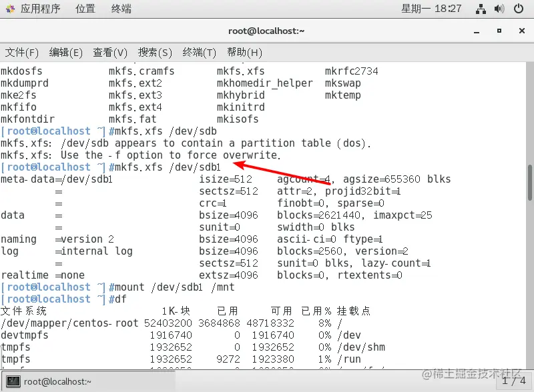Open the 帮助(H) menu
This screenshot has width=534, height=392.
point(244,53)
